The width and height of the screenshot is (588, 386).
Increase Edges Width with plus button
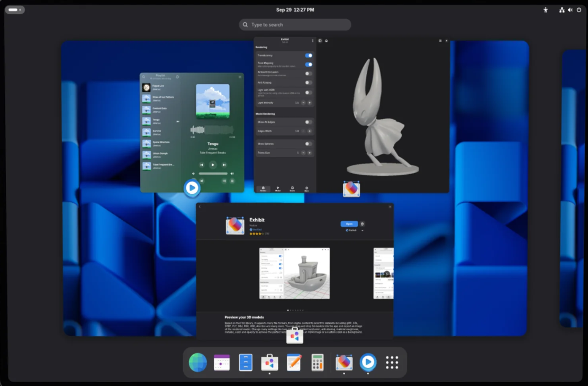click(x=310, y=131)
